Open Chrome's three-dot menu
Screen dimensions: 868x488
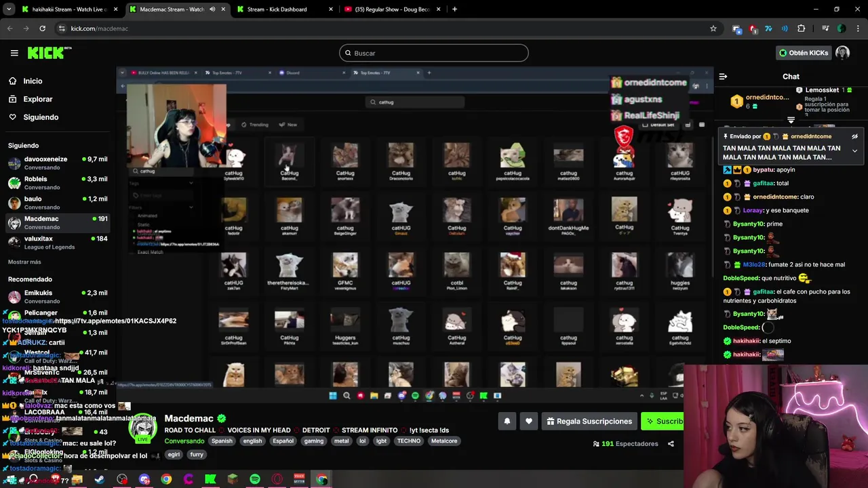(x=858, y=28)
